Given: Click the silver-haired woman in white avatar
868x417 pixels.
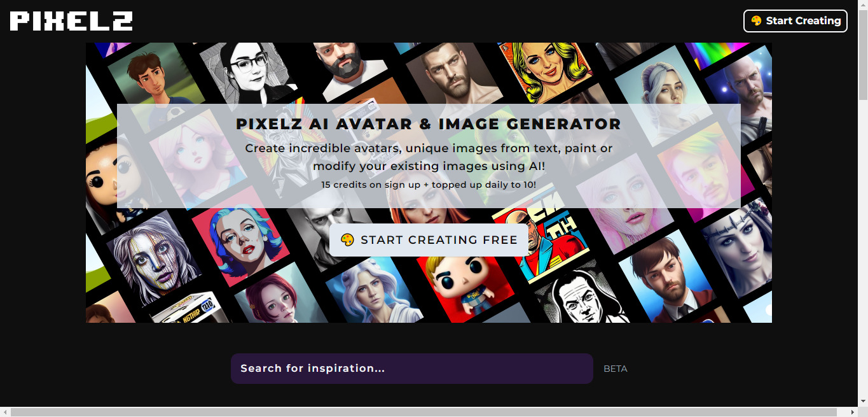Looking at the screenshot, I should point(371,290).
